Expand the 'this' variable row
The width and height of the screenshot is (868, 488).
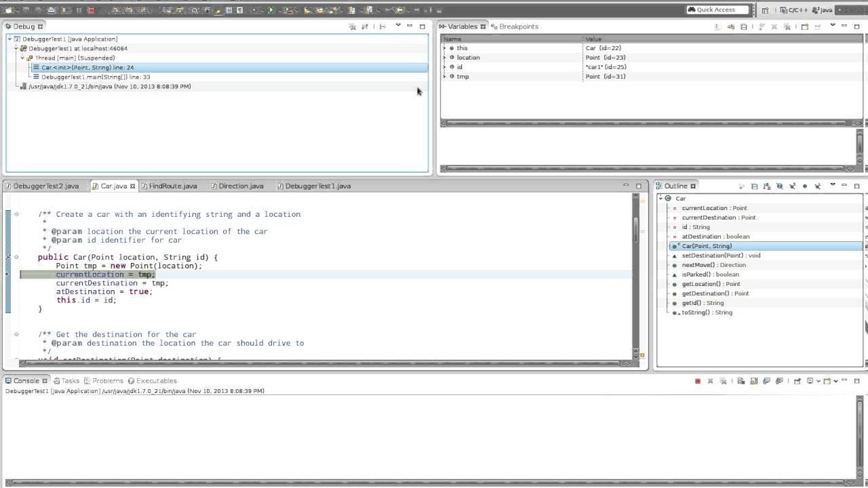point(445,48)
